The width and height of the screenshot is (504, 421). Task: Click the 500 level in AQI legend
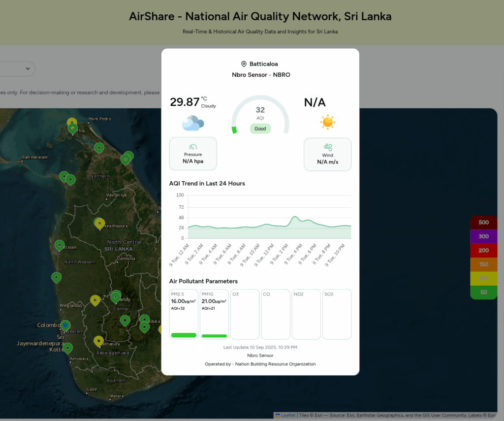tap(483, 223)
